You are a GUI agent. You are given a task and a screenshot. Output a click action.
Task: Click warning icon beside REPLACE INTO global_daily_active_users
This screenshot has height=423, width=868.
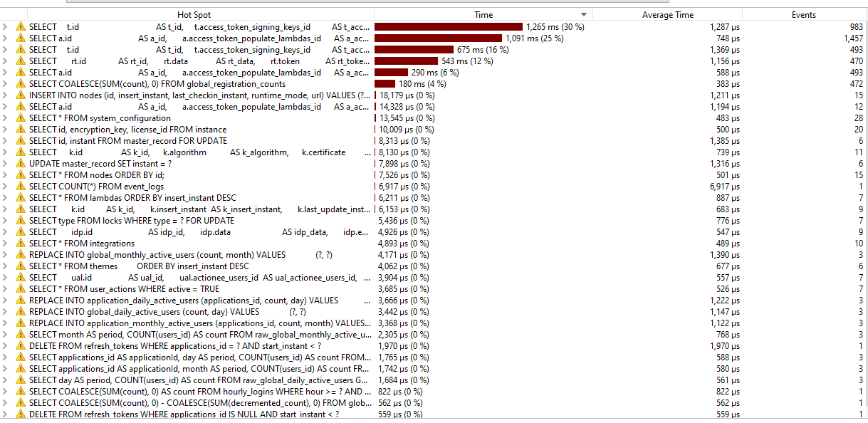pos(21,312)
